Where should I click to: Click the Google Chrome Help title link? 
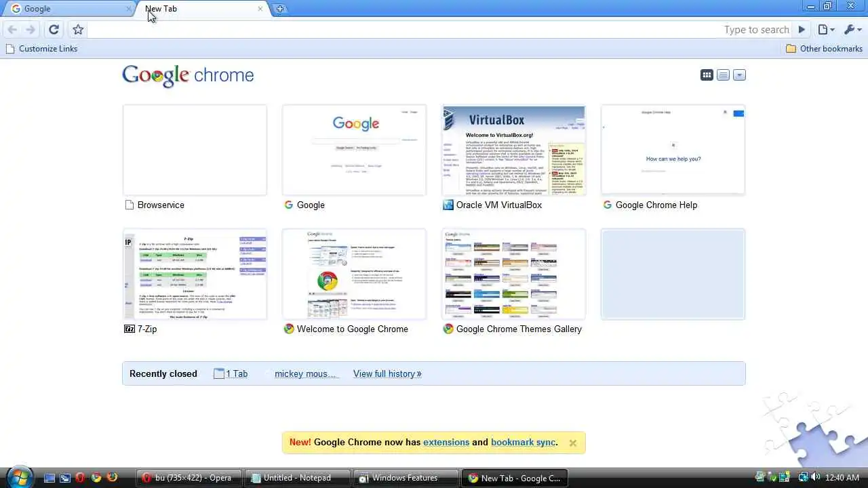(x=656, y=205)
